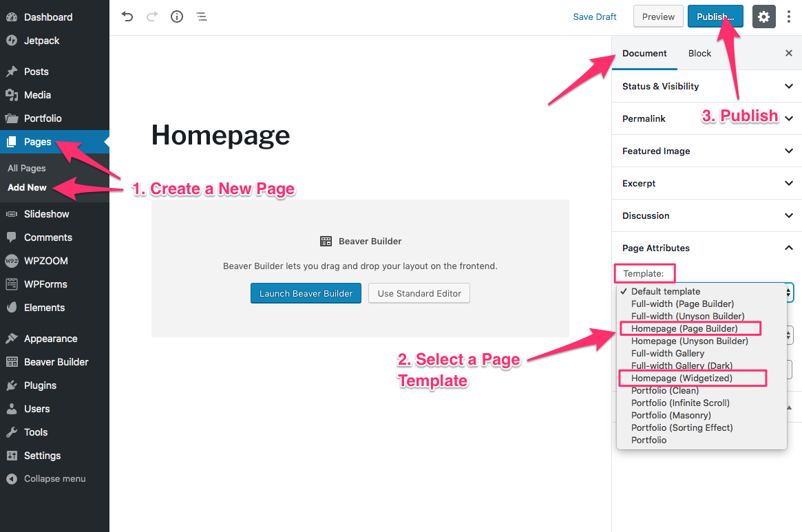The height and width of the screenshot is (532, 802).
Task: Expand the Excerpt panel
Action: 707,183
